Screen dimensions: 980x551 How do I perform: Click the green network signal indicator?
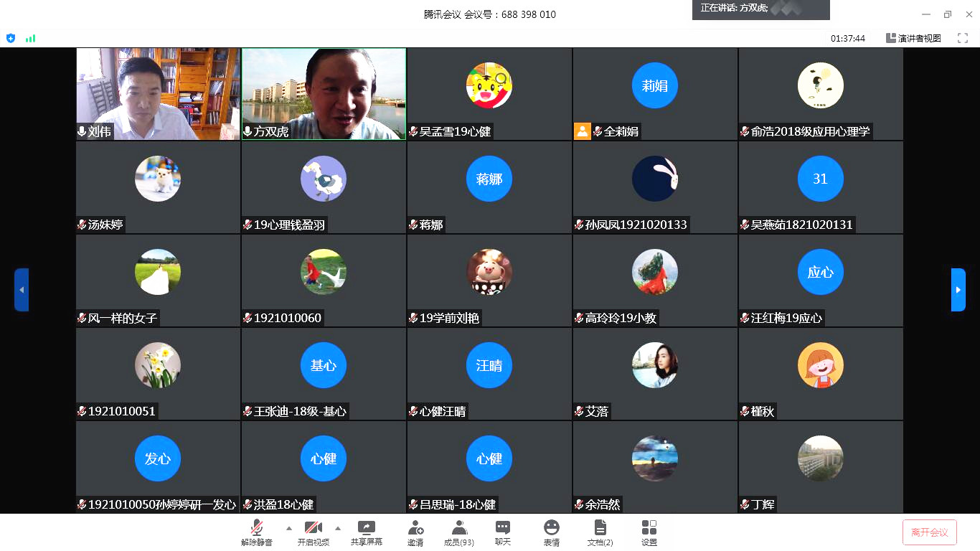(30, 38)
